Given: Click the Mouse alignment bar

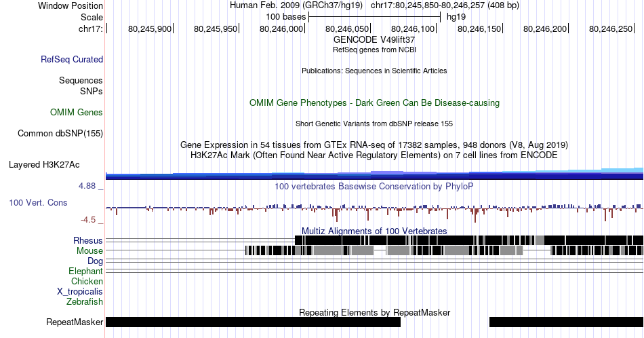Looking at the screenshot, I should coord(444,250).
